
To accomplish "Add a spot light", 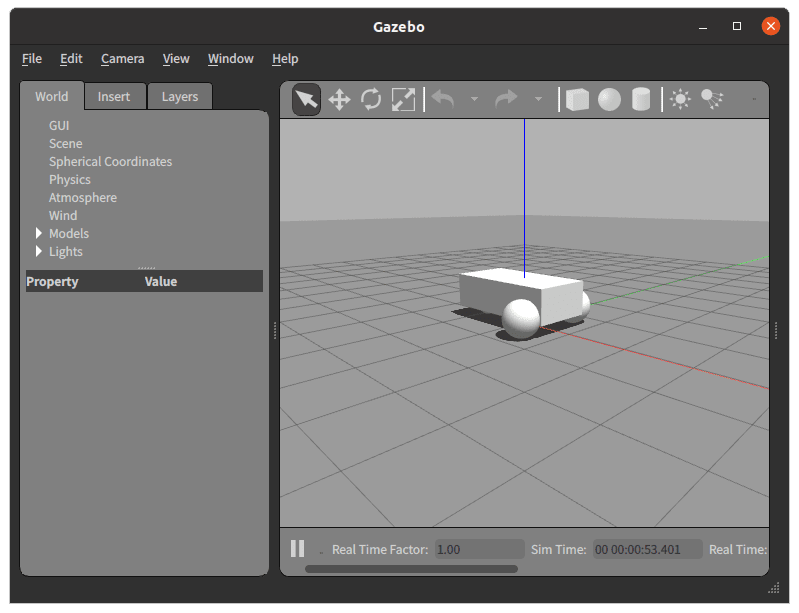I will (712, 99).
